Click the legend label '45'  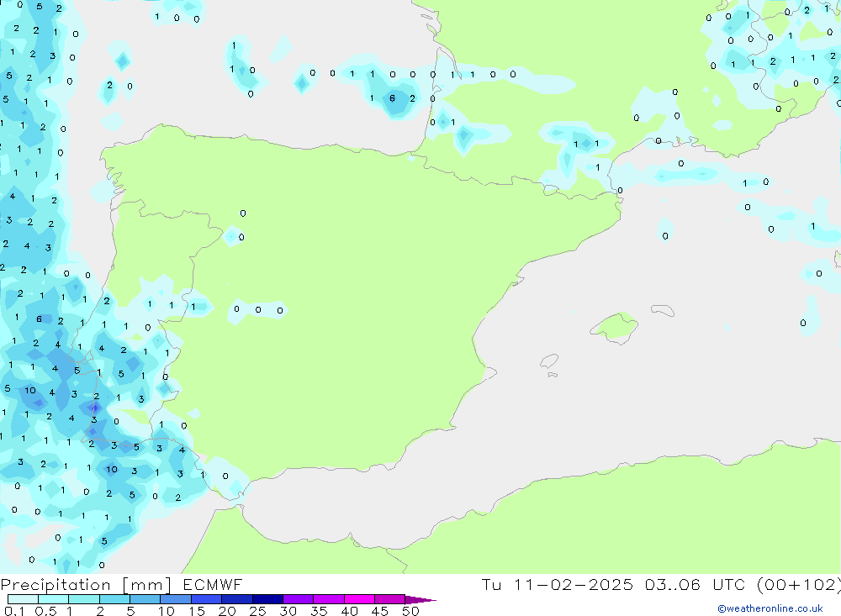[x=380, y=611]
